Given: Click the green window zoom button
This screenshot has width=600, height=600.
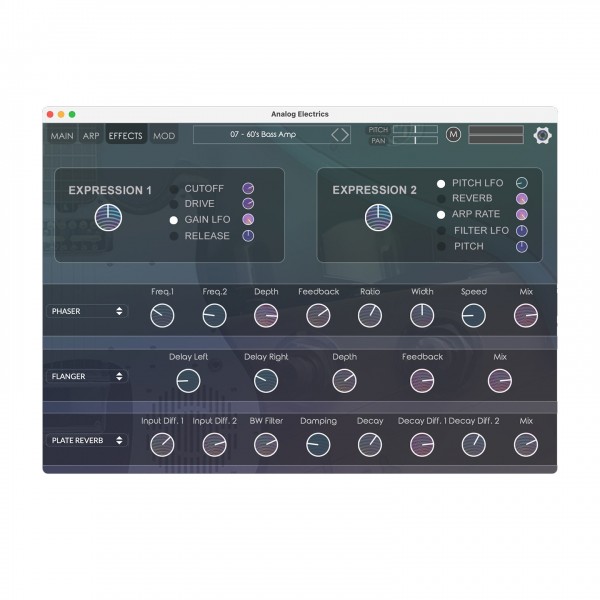Looking at the screenshot, I should (72, 114).
